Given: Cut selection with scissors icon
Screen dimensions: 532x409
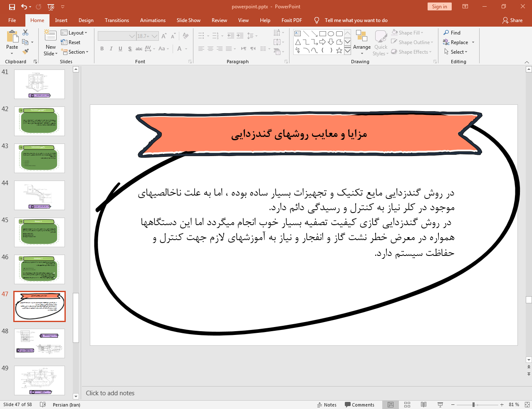Looking at the screenshot, I should coord(25,32).
